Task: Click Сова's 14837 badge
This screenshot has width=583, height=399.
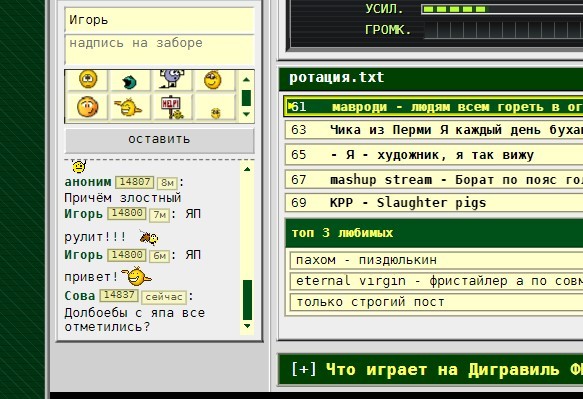Action: click(x=119, y=295)
